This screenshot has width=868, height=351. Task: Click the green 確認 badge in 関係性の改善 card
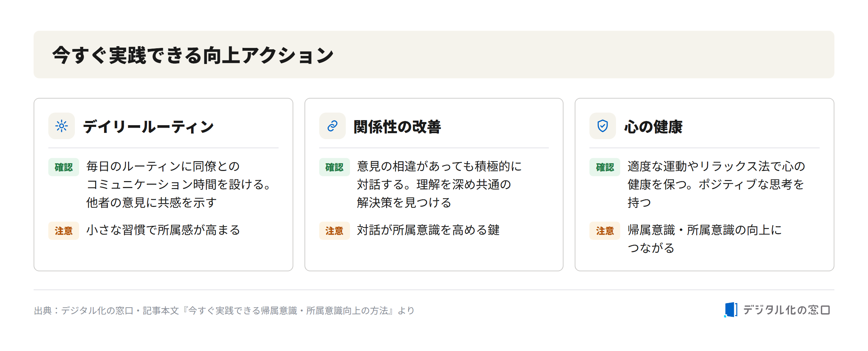click(334, 167)
